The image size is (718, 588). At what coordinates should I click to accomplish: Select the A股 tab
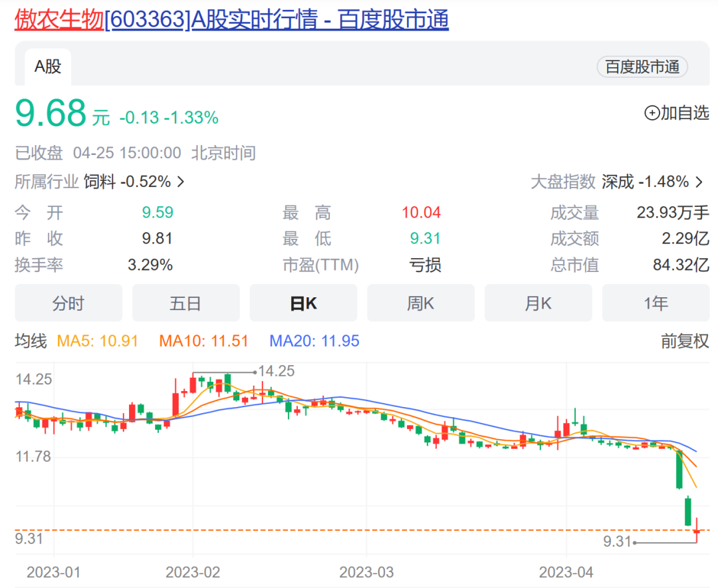click(x=48, y=67)
